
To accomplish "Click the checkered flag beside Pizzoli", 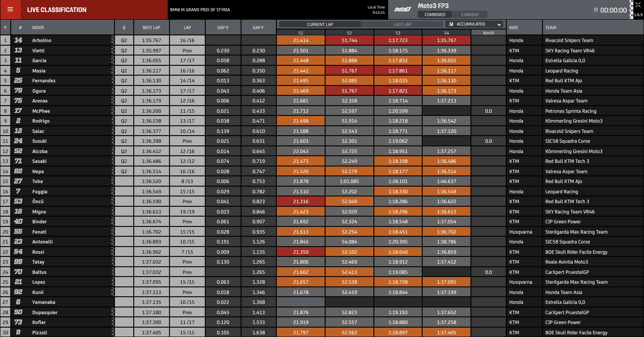I will (x=113, y=333).
